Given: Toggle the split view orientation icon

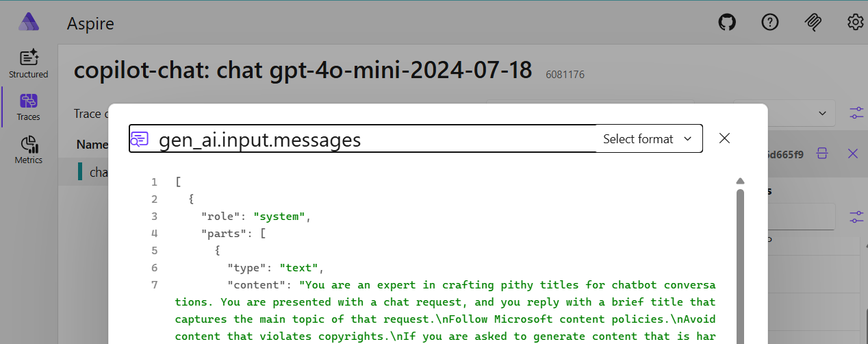Looking at the screenshot, I should (x=822, y=153).
